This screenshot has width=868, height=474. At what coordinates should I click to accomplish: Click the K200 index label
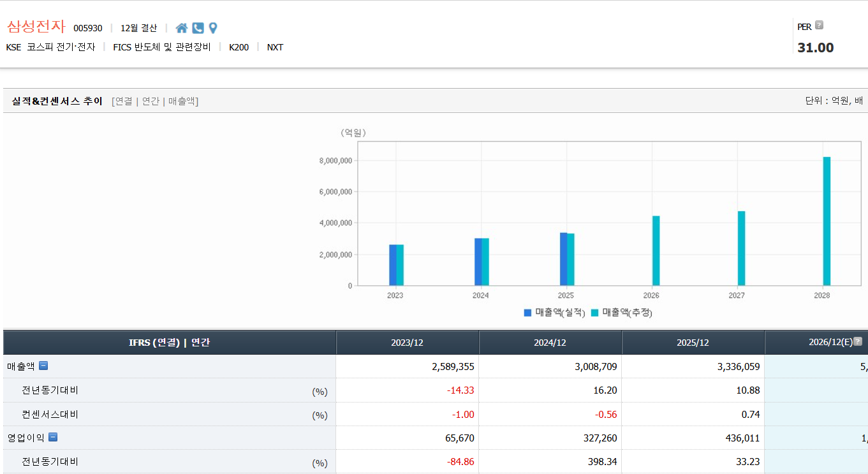(239, 47)
